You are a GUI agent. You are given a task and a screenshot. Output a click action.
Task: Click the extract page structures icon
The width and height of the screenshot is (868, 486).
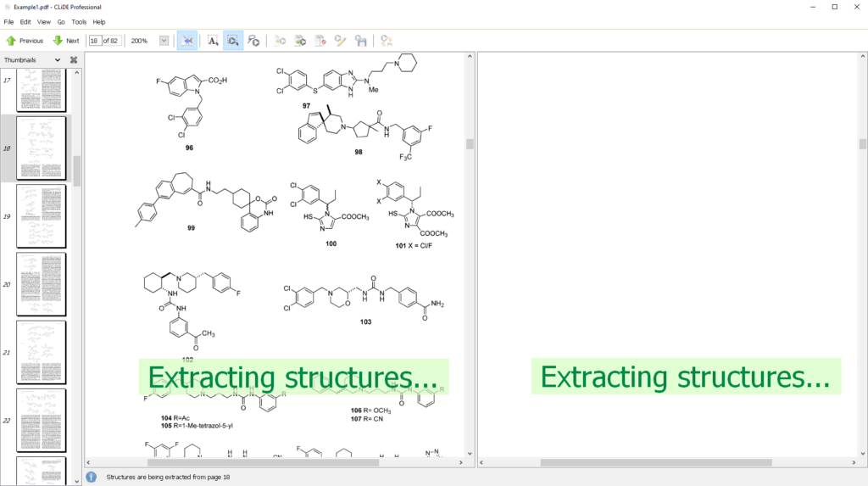point(281,41)
